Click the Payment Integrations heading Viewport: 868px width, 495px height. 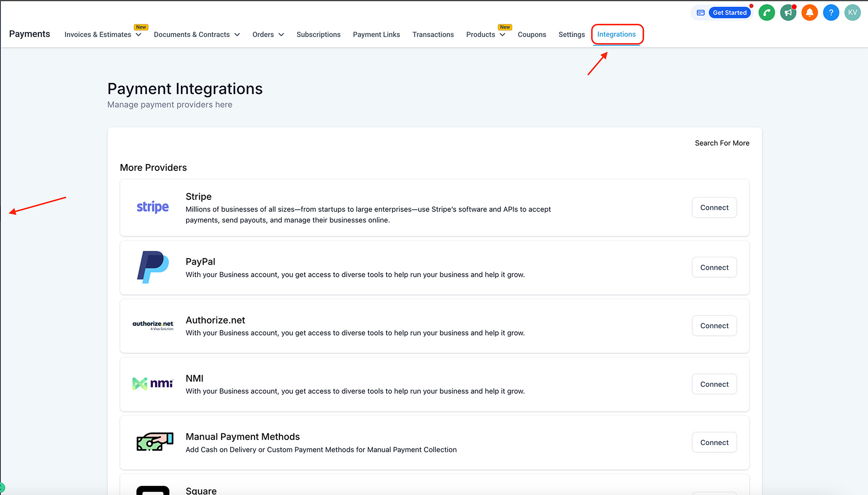point(185,89)
